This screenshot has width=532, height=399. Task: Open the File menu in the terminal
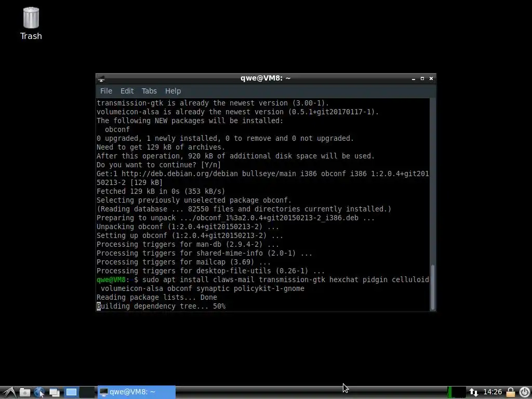tap(106, 91)
